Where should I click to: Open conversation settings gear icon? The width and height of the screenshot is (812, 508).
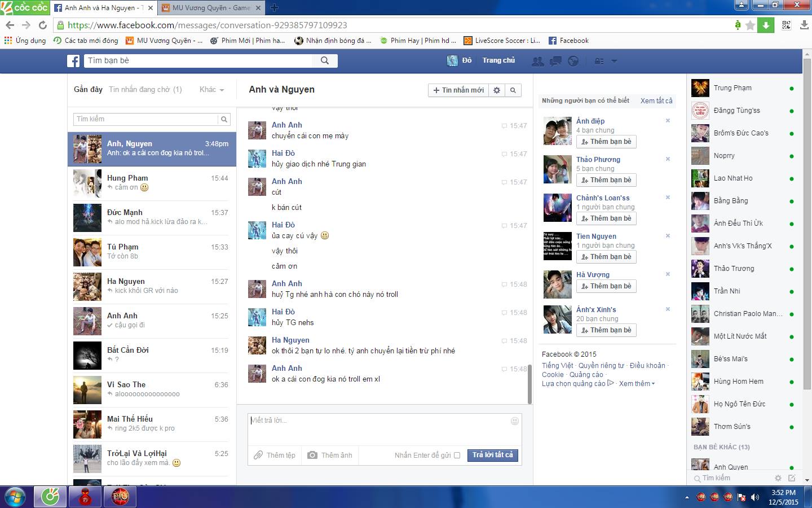tap(497, 90)
